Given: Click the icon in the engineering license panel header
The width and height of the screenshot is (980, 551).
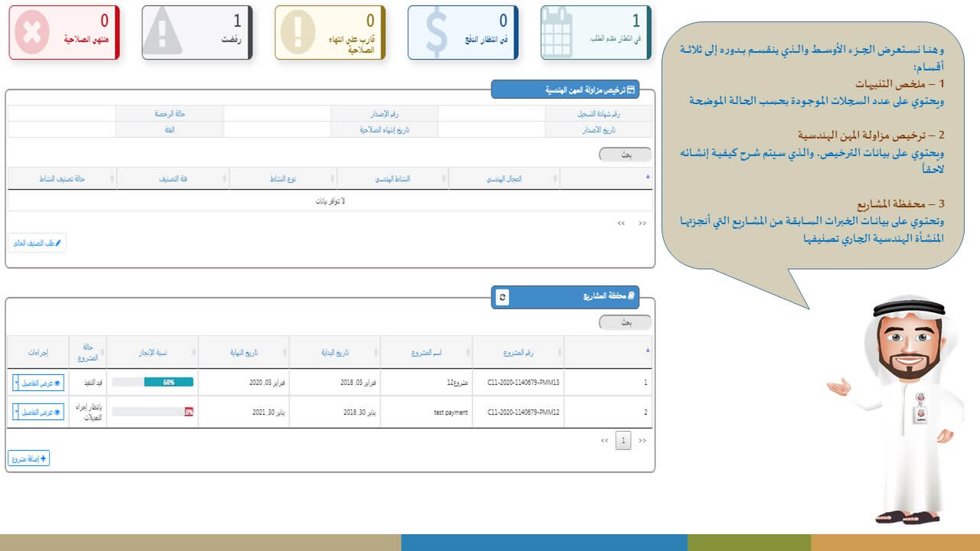Looking at the screenshot, I should click(631, 90).
